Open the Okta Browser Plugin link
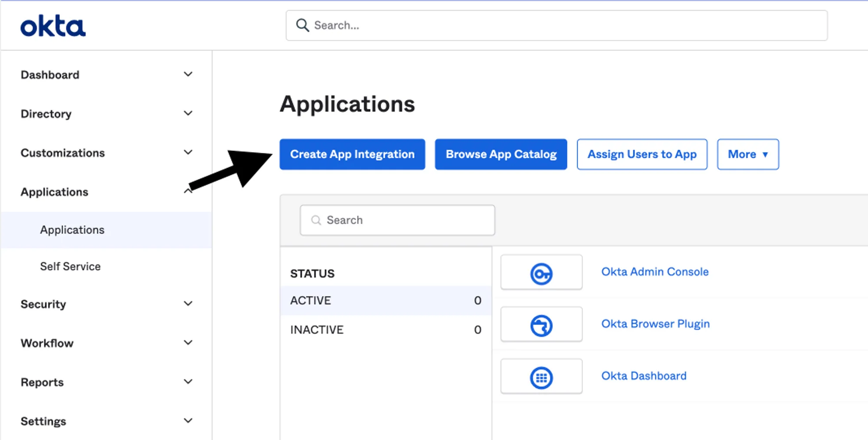 tap(655, 324)
